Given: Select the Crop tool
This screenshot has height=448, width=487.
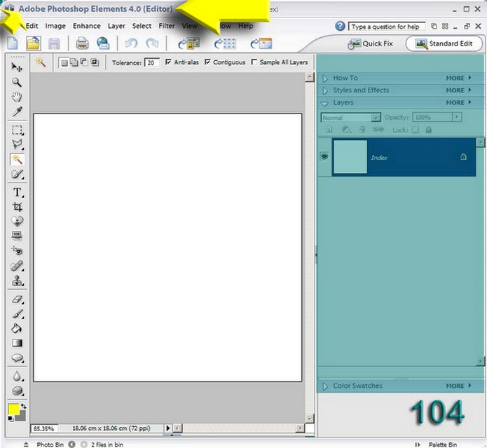Looking at the screenshot, I should pyautogui.click(x=18, y=207).
